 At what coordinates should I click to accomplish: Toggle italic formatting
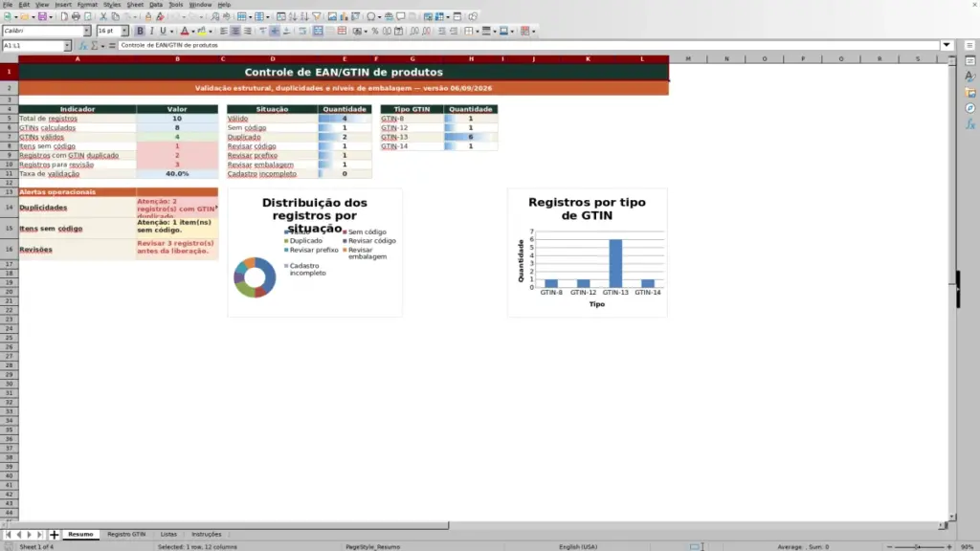[152, 32]
